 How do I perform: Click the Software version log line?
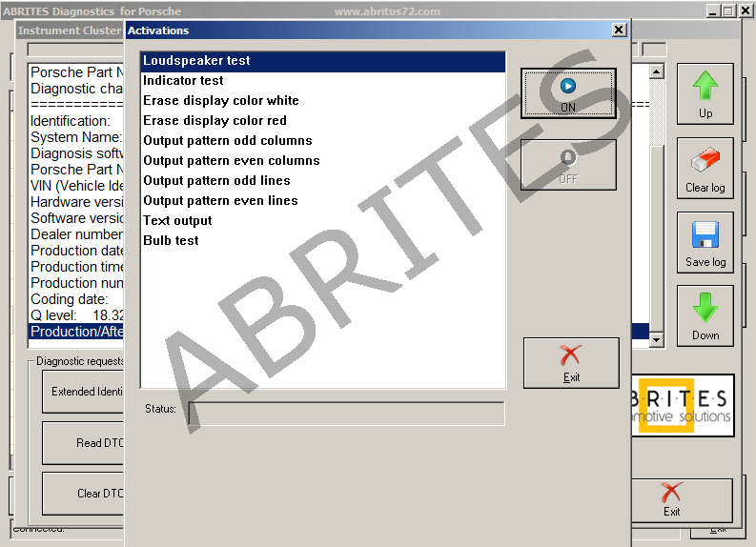pos(76,218)
